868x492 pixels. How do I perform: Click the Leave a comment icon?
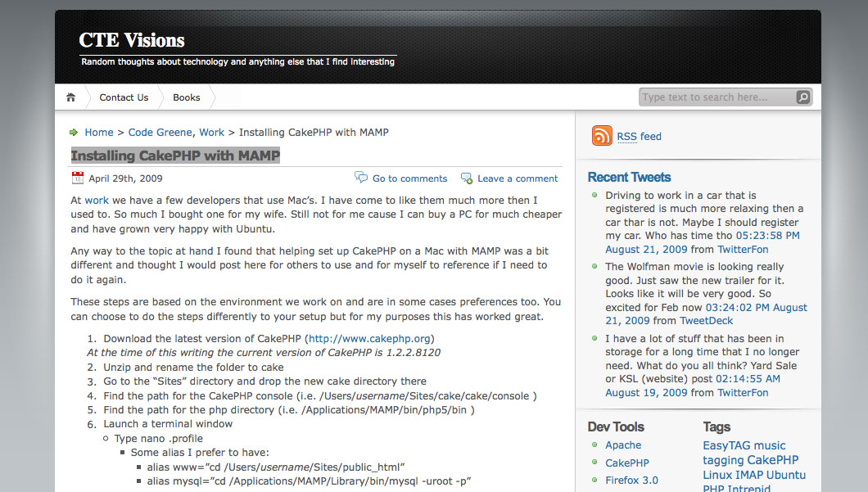467,178
